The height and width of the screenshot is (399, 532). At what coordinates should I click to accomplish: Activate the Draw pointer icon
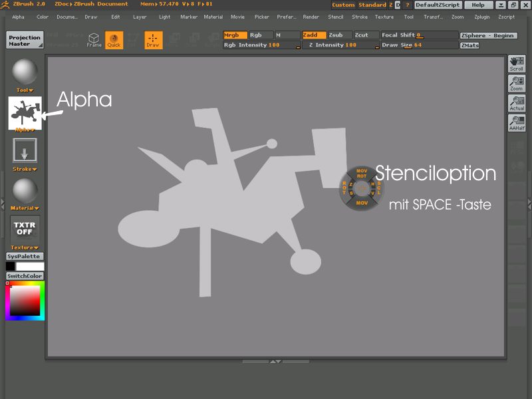pos(153,40)
